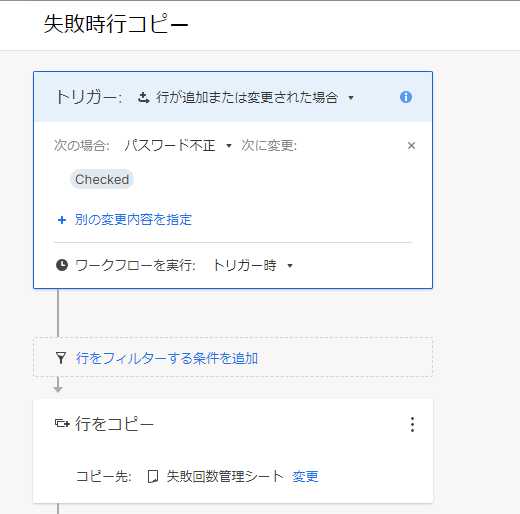
Task: Click the row-added trigger icon
Action: tap(143, 98)
